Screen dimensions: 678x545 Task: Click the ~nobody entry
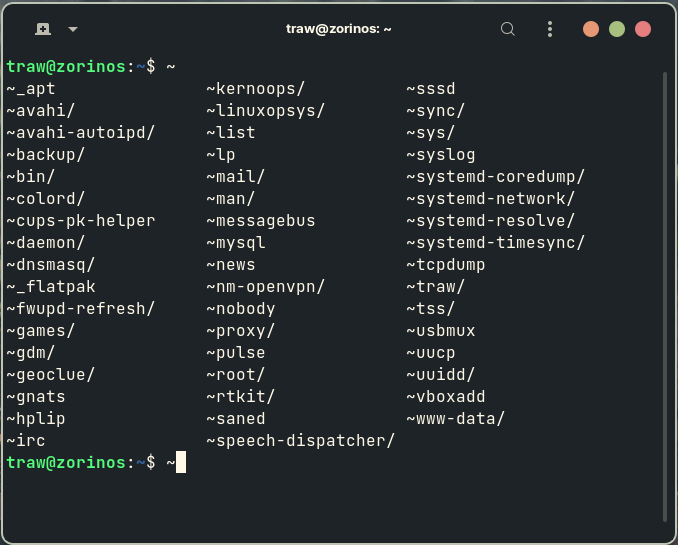(x=241, y=309)
